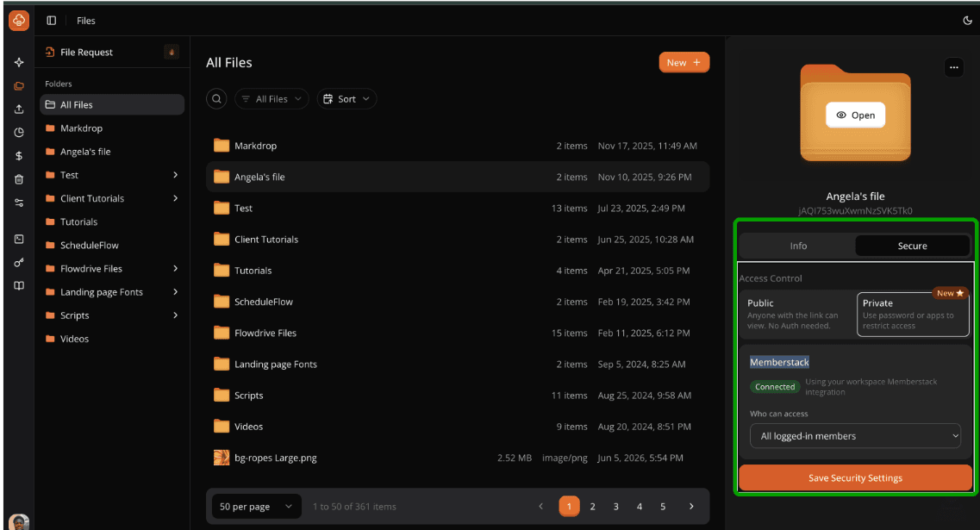Select Scripts row in file list

pyautogui.click(x=458, y=396)
